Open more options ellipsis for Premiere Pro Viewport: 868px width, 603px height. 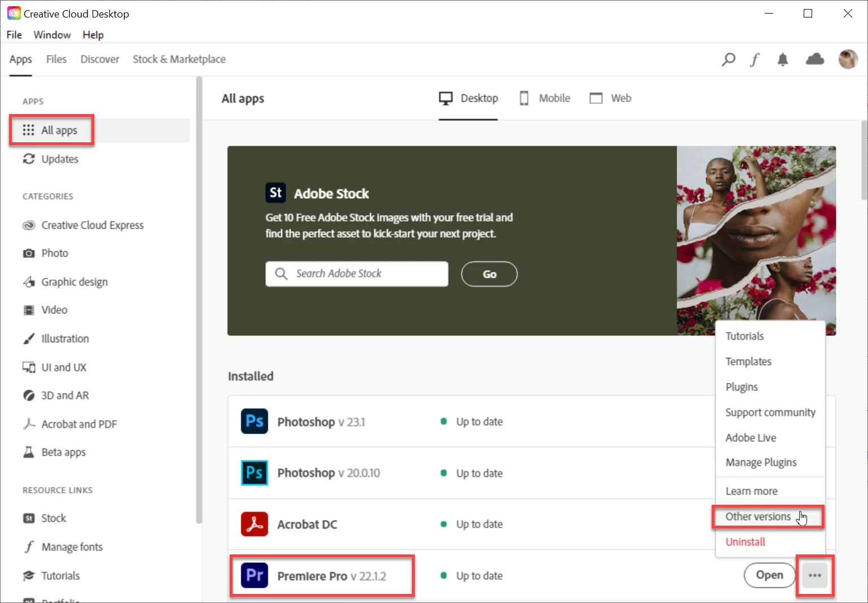tap(815, 575)
